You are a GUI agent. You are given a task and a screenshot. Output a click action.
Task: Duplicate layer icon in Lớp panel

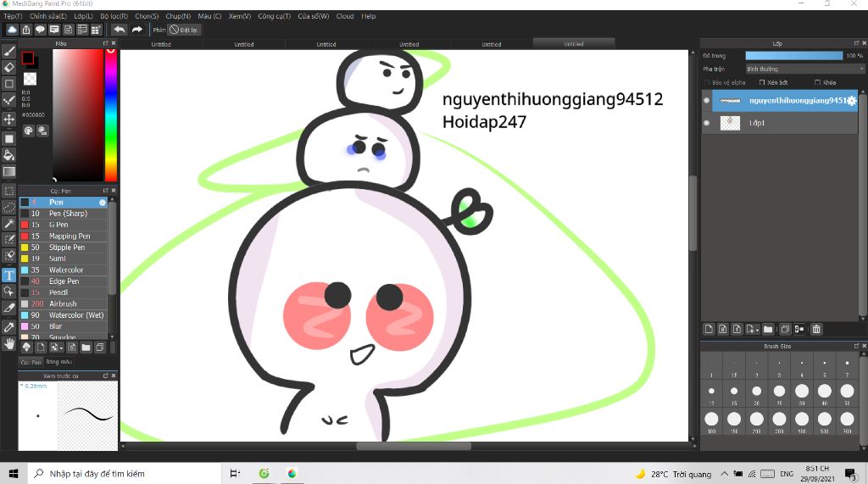coord(785,329)
